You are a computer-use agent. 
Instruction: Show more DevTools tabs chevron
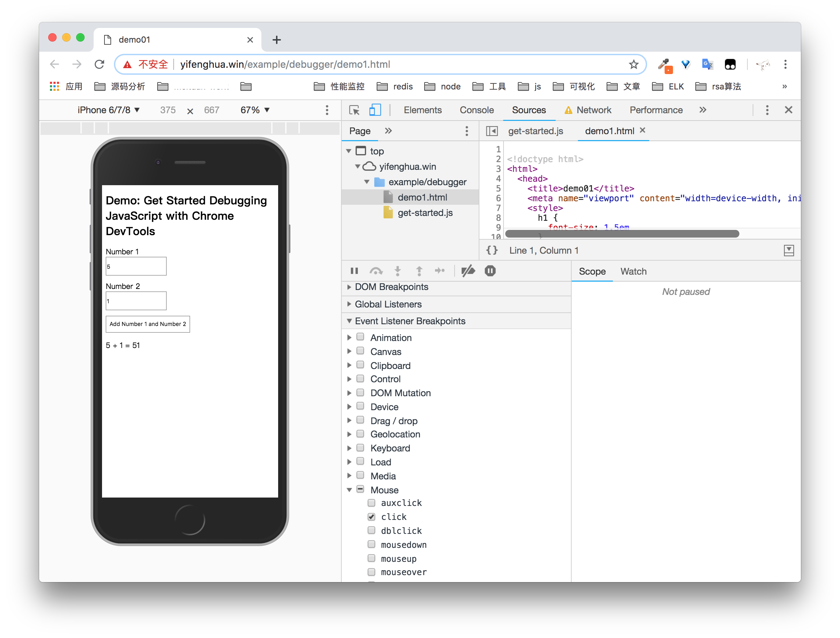click(x=703, y=110)
